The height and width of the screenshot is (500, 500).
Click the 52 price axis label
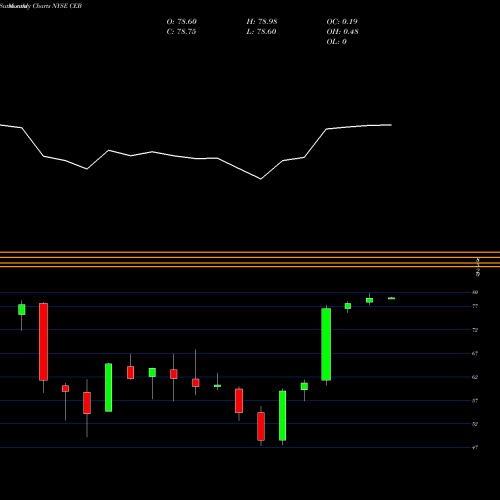(x=475, y=424)
